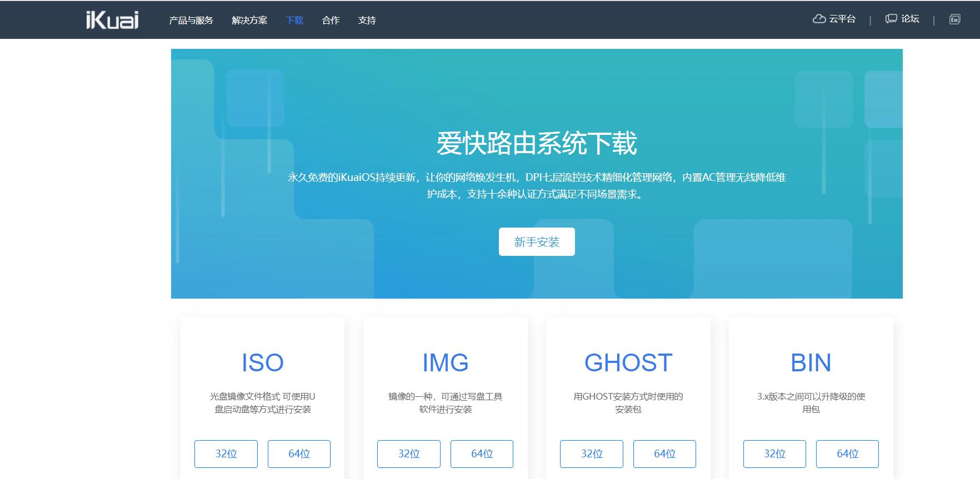Click the IMG description 镜像的一种
980x479 pixels.
coord(446,403)
